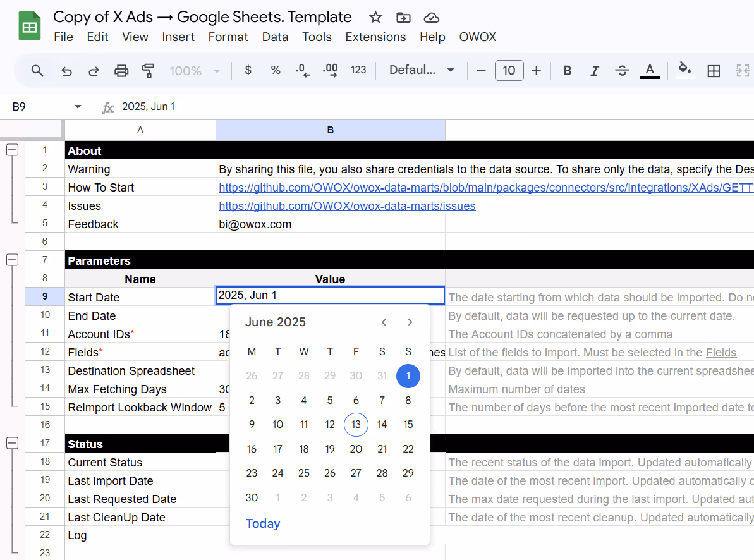The image size is (754, 560).
Task: Open the Extensions menu
Action: [x=375, y=37]
